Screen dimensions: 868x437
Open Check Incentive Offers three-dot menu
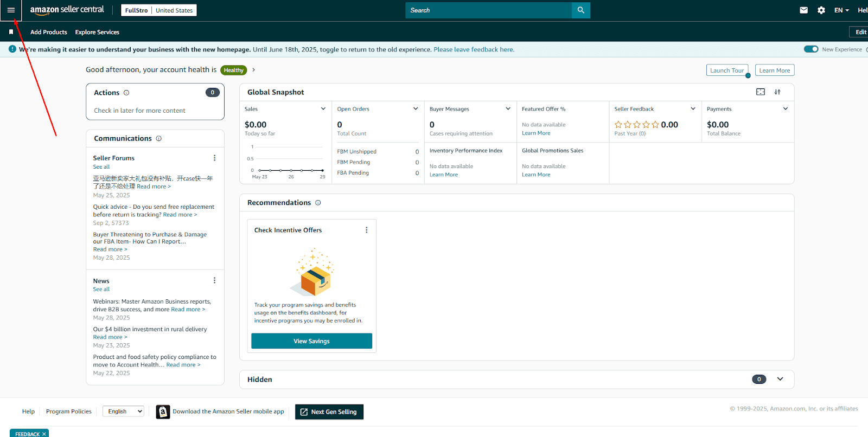pyautogui.click(x=367, y=230)
